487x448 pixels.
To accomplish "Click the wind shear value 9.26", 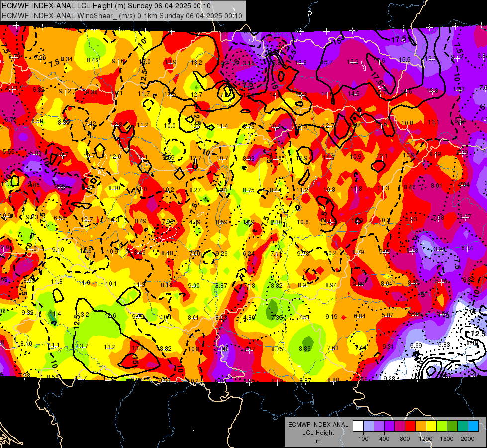I will click(222, 254).
